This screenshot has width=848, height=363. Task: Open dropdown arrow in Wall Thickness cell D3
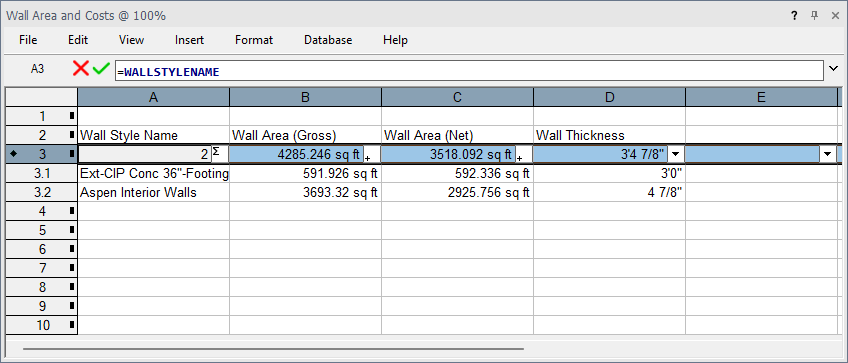(x=675, y=154)
